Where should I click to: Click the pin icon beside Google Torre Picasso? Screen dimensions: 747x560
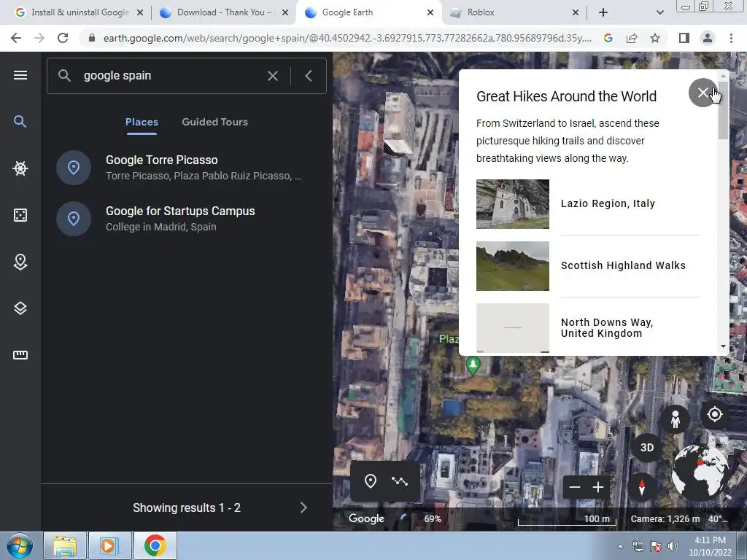[x=74, y=168]
